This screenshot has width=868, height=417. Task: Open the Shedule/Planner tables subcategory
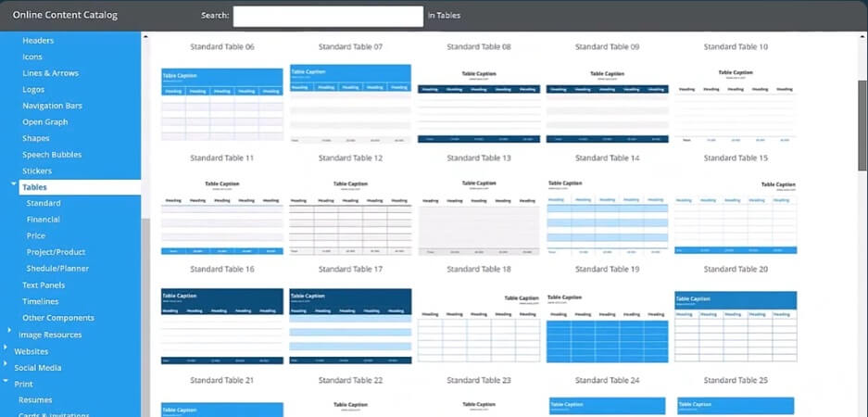click(x=57, y=269)
